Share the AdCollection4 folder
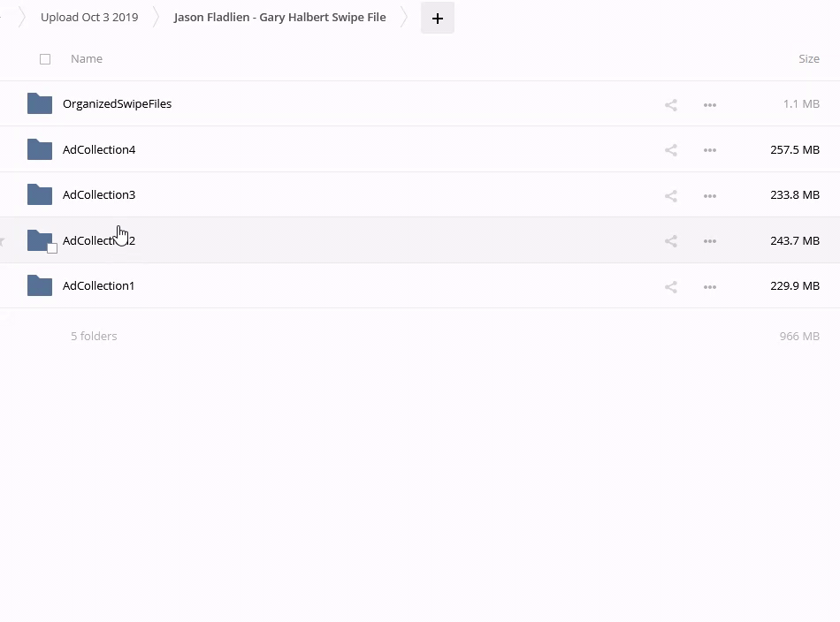The height and width of the screenshot is (622, 840). click(x=670, y=150)
